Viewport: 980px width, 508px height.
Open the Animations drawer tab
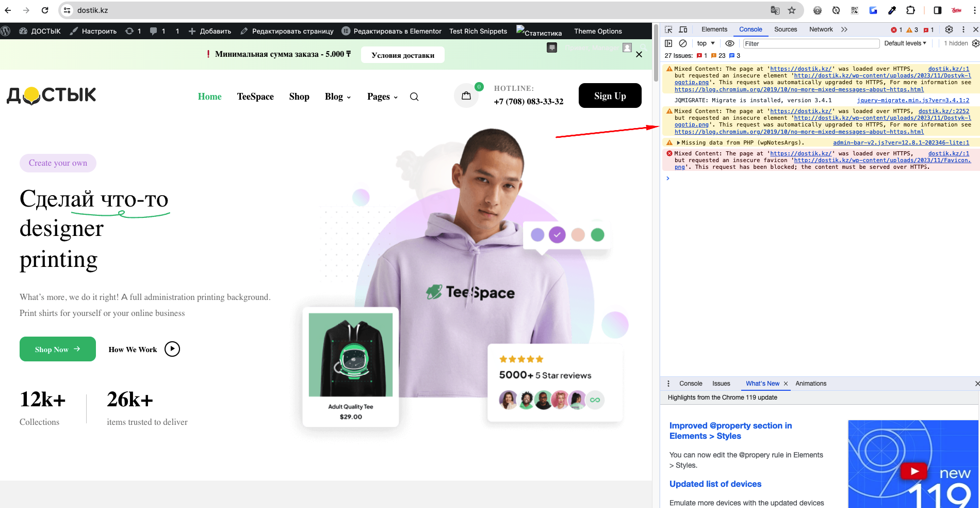point(810,384)
